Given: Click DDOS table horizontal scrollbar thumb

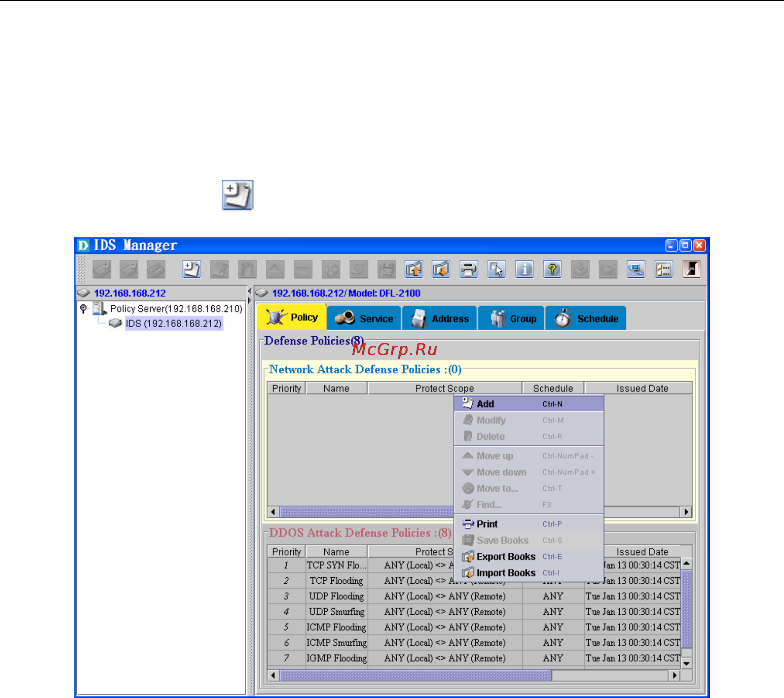Looking at the screenshot, I should pos(416,676).
